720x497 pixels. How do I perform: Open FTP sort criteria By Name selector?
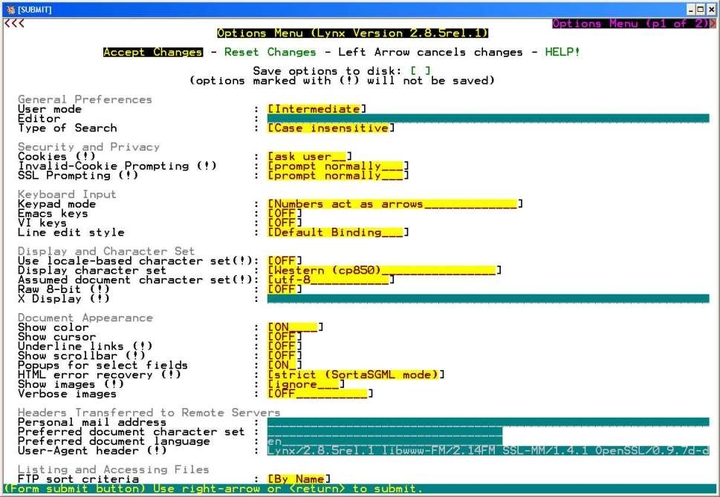point(299,479)
